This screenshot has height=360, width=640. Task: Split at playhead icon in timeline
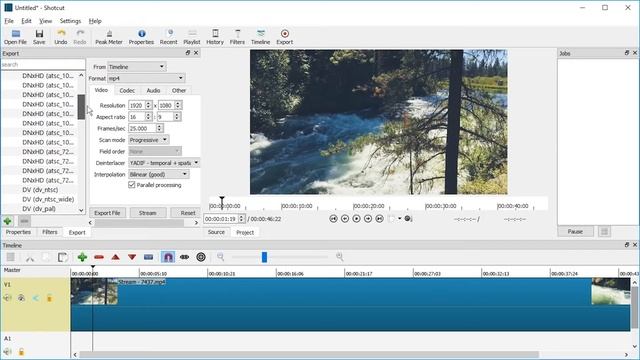click(149, 257)
